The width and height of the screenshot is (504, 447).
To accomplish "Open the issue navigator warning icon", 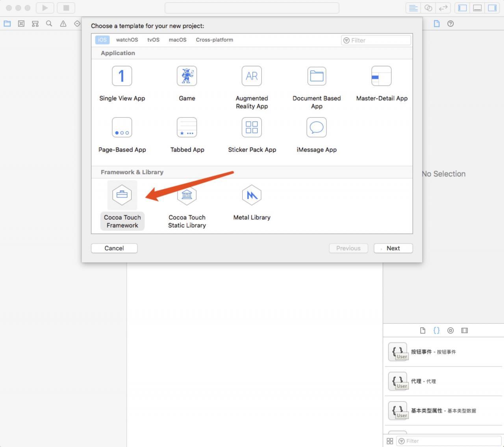I will tap(63, 24).
